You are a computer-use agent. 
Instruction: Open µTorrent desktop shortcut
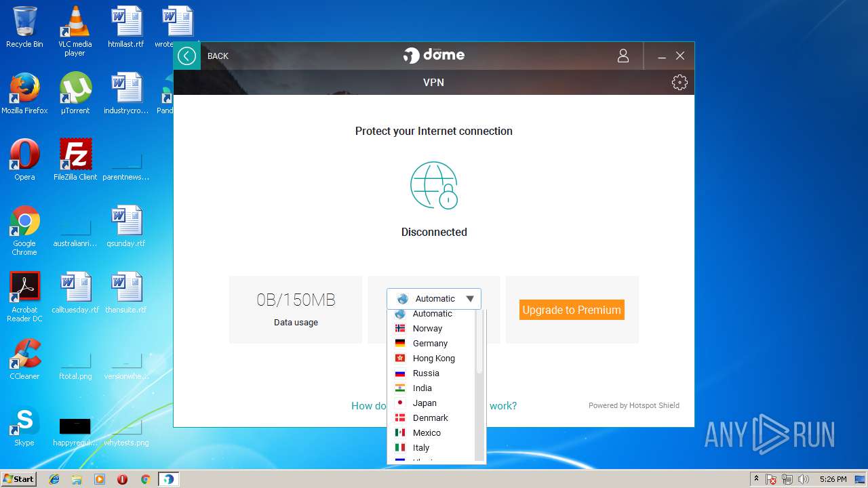(75, 94)
